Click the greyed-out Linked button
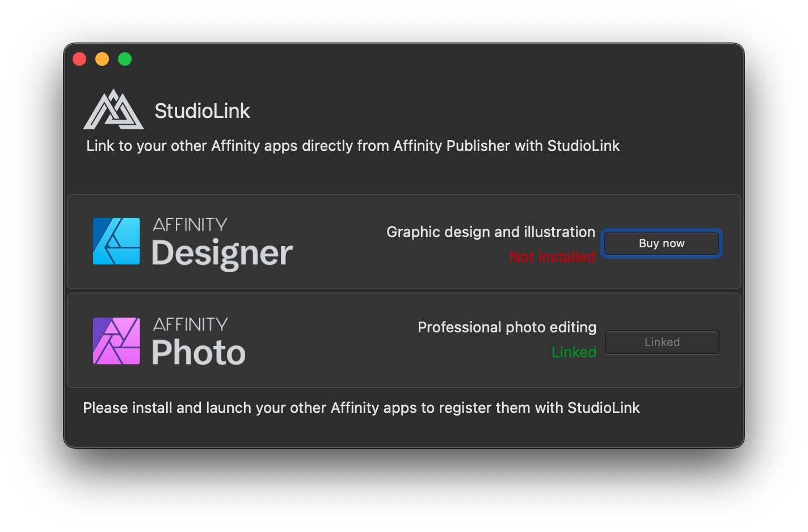Viewport: 808px width, 532px height. coord(662,341)
